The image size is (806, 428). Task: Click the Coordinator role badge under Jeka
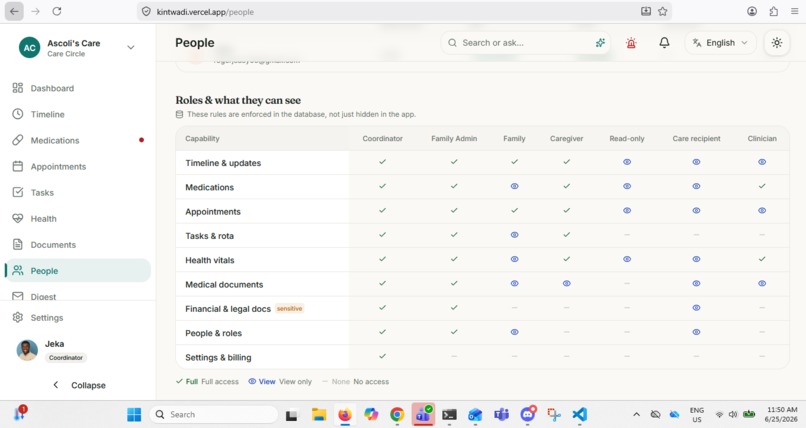click(x=66, y=358)
